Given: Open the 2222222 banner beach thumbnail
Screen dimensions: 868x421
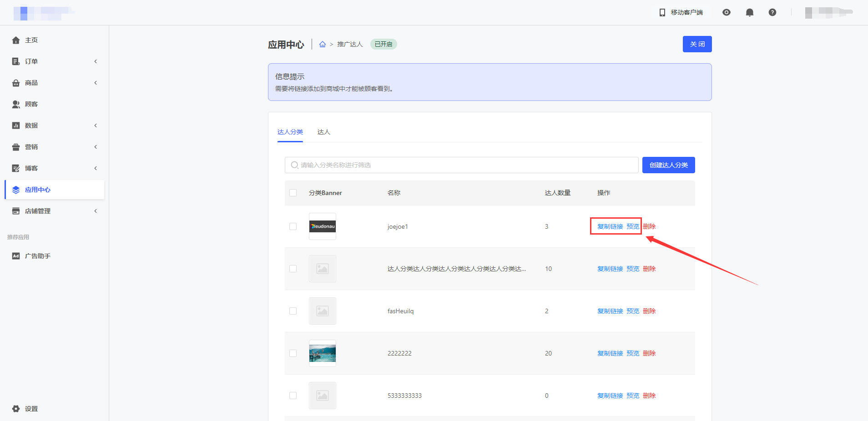Looking at the screenshot, I should click(323, 353).
